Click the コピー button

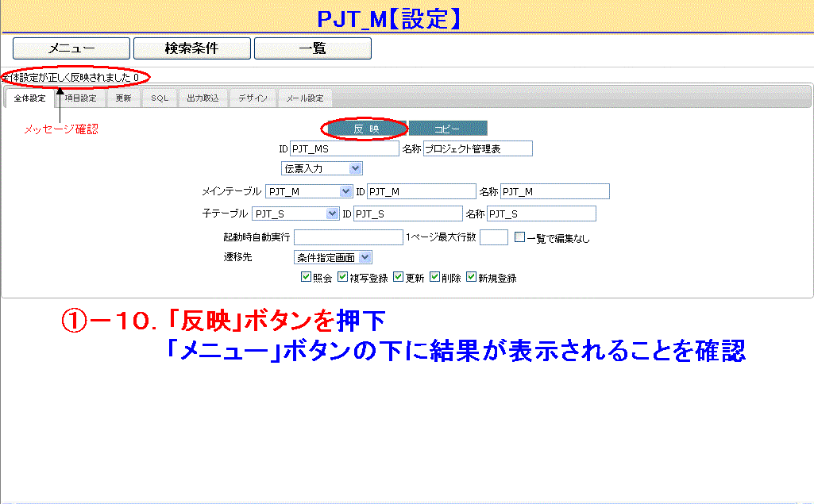tap(448, 129)
